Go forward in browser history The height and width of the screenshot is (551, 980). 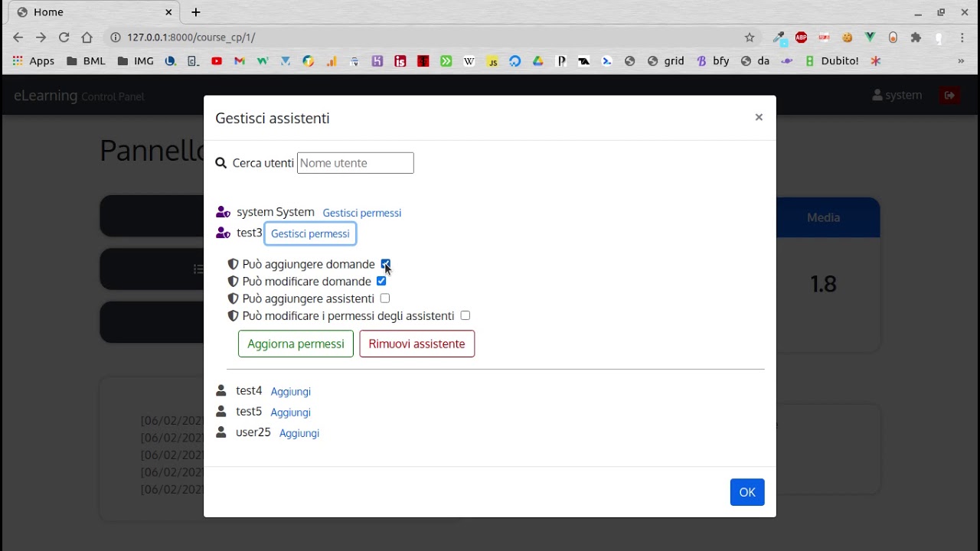tap(41, 37)
